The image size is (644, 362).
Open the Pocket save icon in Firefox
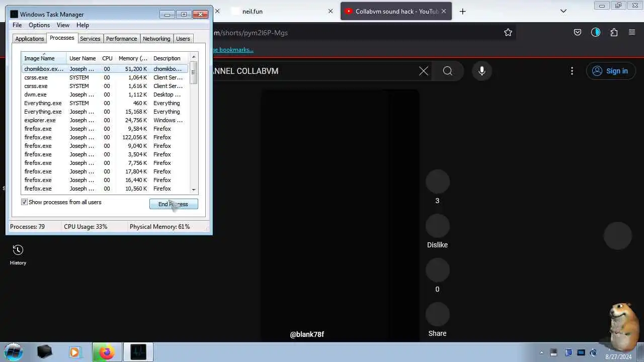[x=578, y=33]
